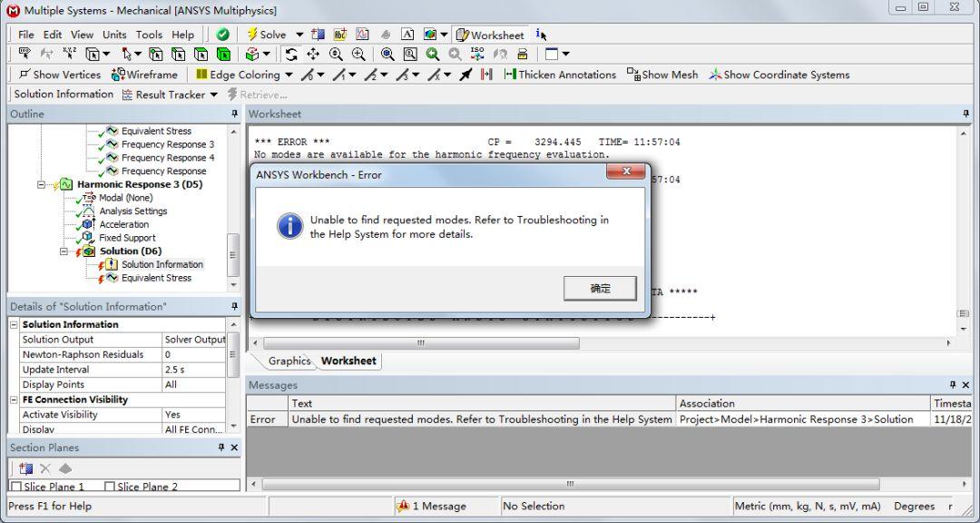
Task: Open the Edit menu
Action: click(x=53, y=35)
